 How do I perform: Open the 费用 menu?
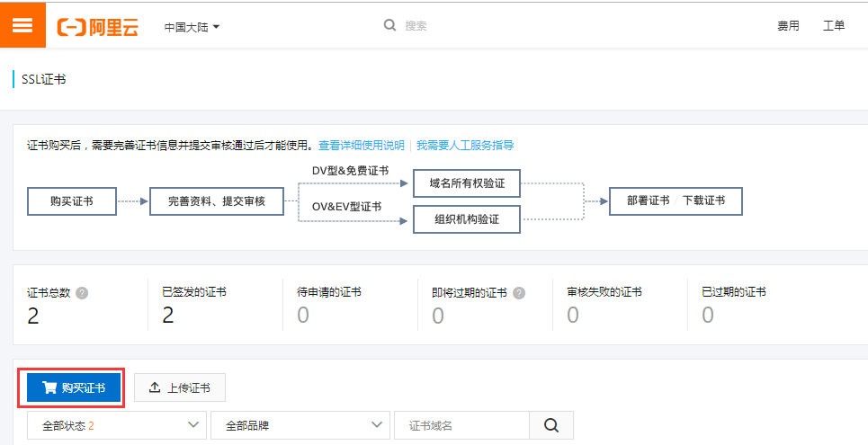pyautogui.click(x=788, y=26)
